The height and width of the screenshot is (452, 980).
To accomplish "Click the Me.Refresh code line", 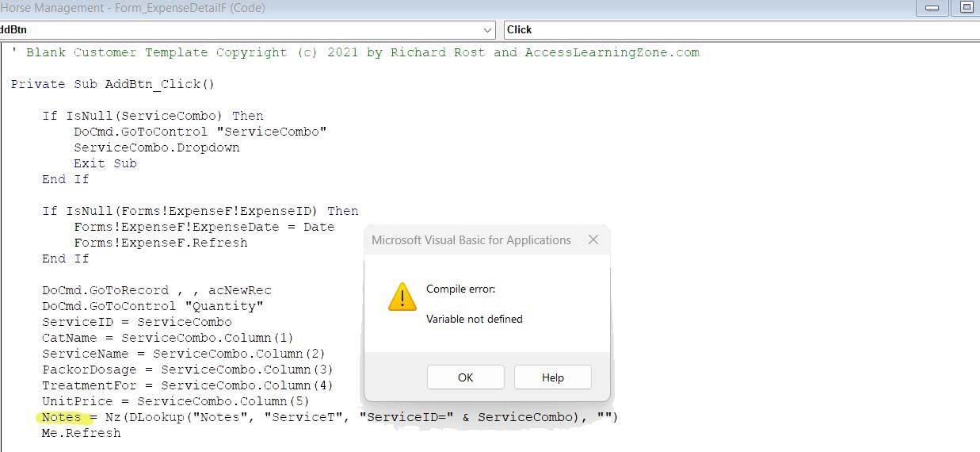I will click(81, 433).
